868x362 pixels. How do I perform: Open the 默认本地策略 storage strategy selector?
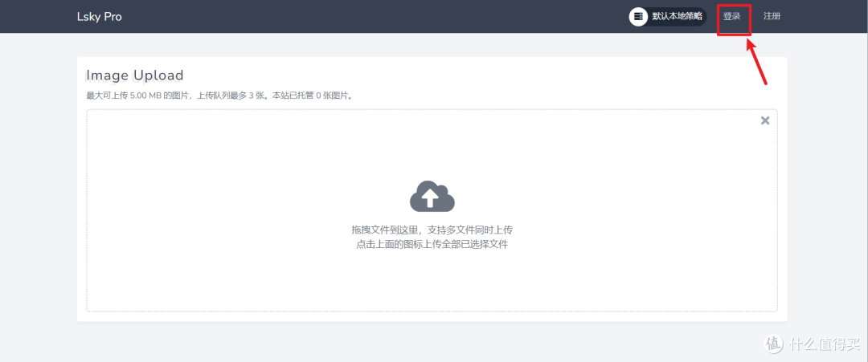point(668,17)
